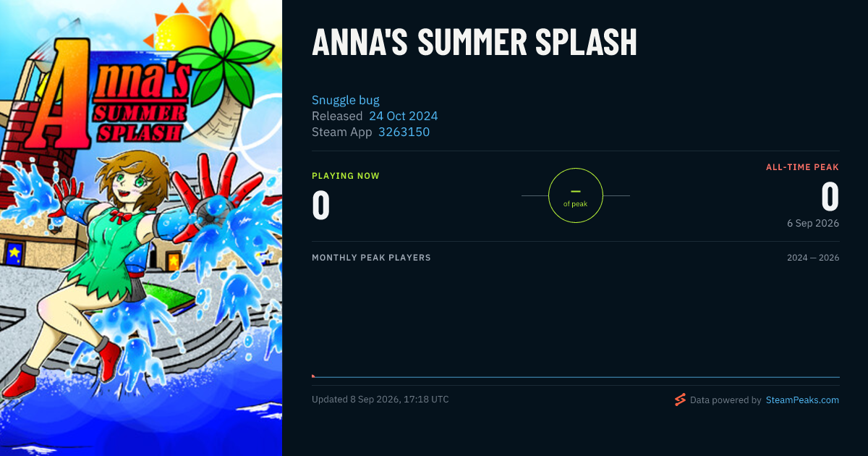Click the Monthly Peak Players label

[x=371, y=258]
